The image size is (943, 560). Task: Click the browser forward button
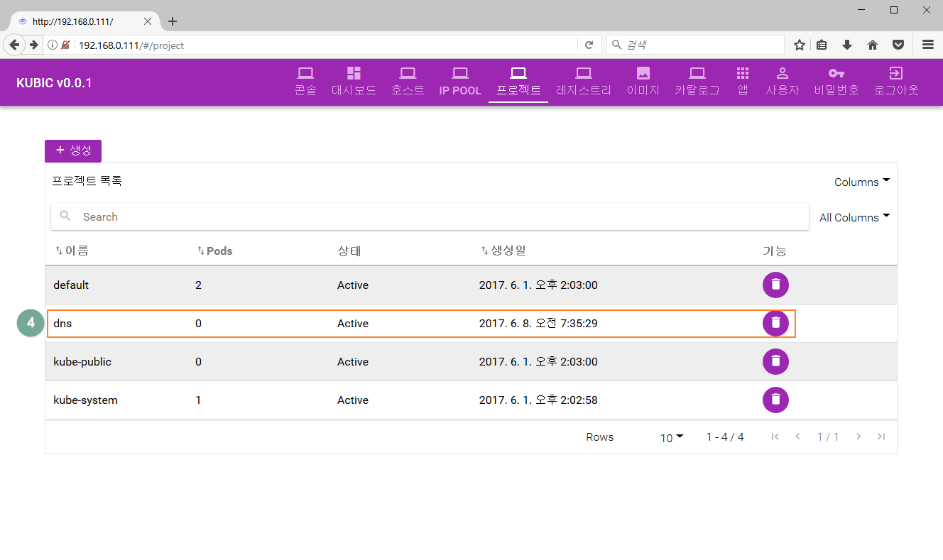(33, 45)
